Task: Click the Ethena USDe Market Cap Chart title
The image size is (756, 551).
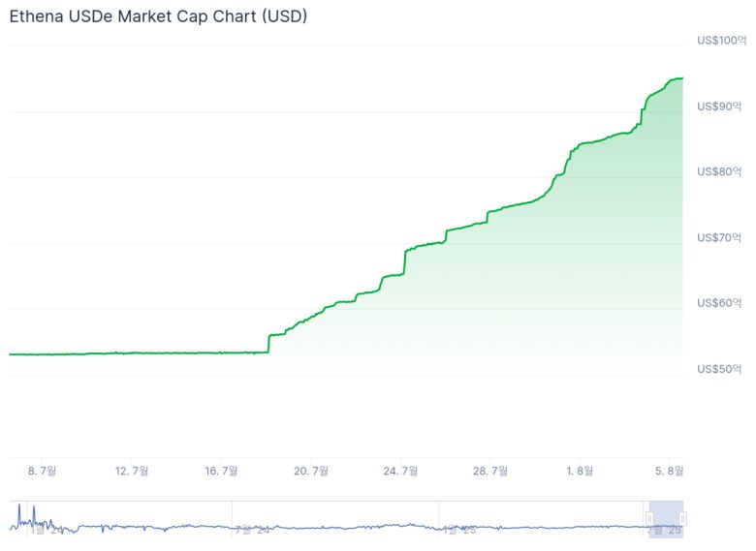Action: pos(158,16)
